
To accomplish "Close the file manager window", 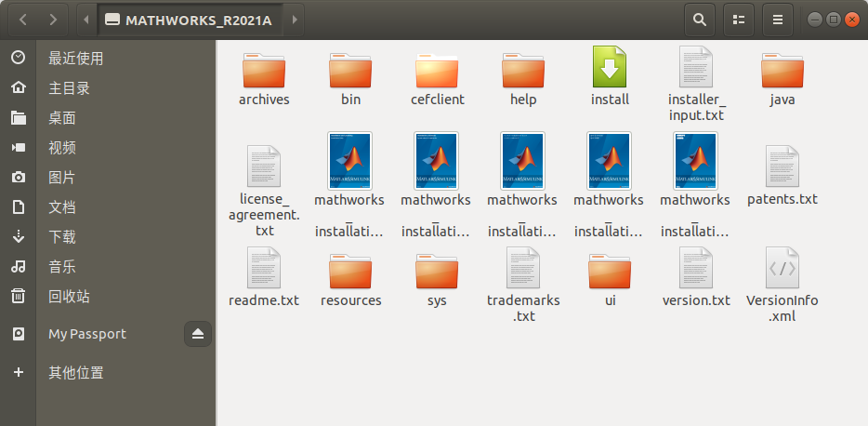I will pyautogui.click(x=851, y=20).
